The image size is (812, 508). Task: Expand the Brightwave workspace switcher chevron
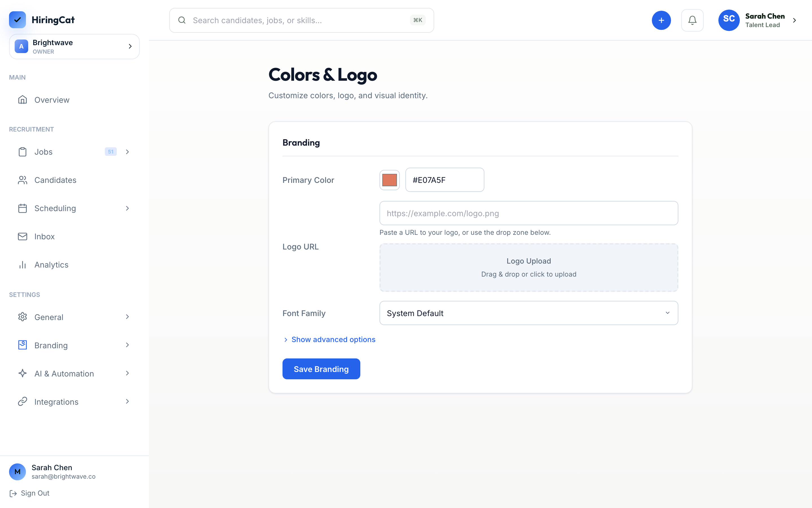point(130,46)
